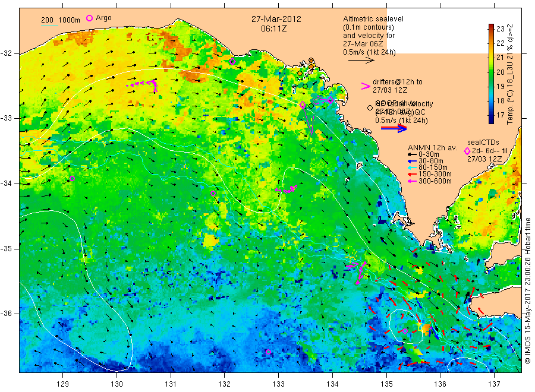This screenshot has width=535, height=392.
Task: Click the Argo float marker near 132°E, 34°S
Action: 213,193
